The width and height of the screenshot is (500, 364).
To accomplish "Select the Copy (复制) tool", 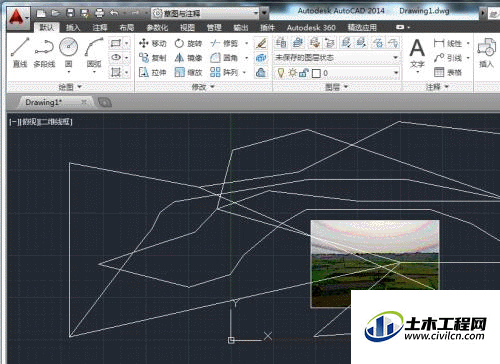I will pos(152,58).
